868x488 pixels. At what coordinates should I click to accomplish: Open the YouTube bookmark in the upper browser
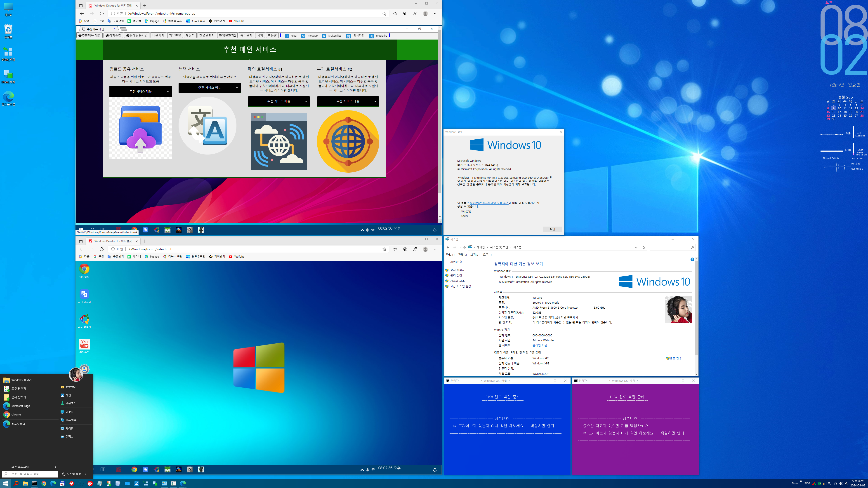236,21
